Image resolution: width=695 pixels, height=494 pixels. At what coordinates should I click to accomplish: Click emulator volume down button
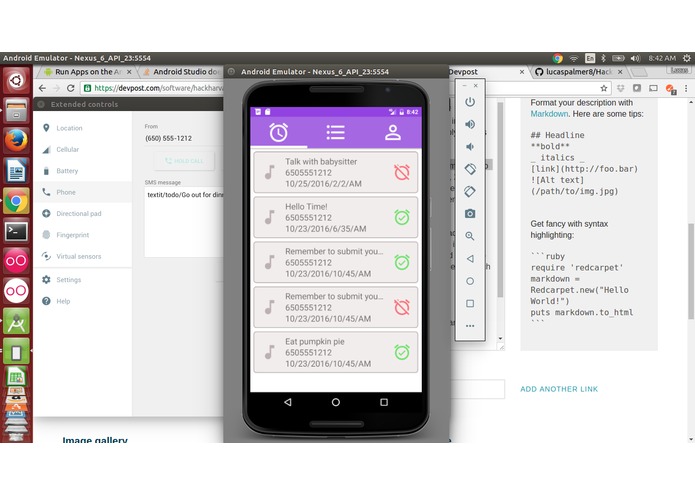point(470,147)
